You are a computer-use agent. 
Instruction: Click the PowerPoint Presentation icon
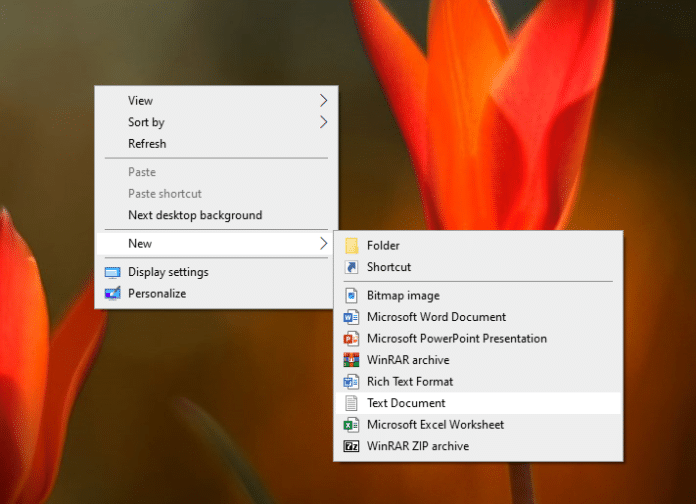click(x=351, y=339)
